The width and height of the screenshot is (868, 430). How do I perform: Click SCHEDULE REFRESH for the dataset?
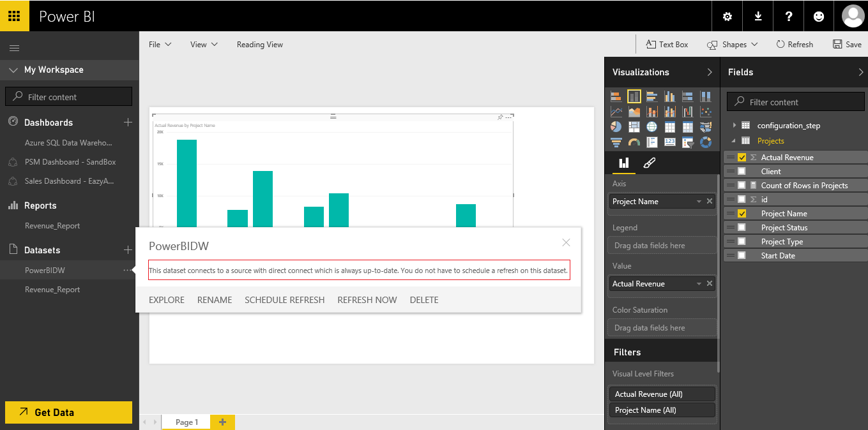285,300
